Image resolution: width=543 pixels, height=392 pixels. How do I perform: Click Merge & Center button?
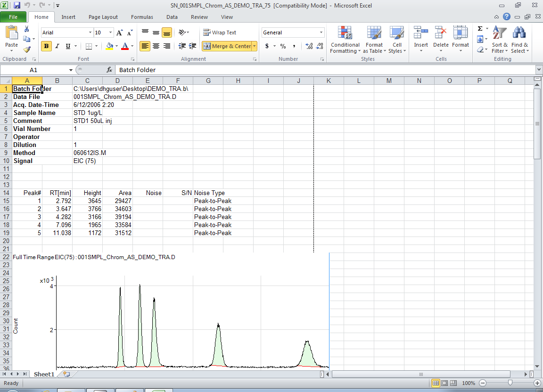point(227,46)
